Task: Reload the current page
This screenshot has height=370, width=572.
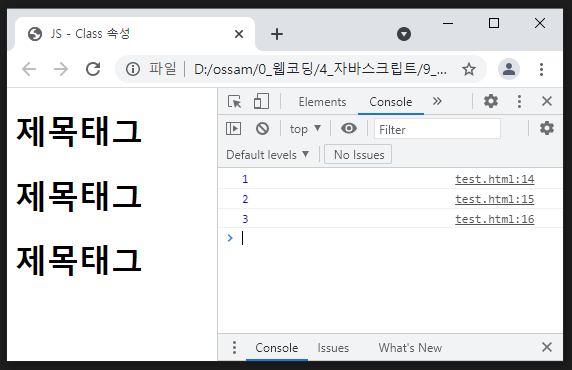Action: tap(93, 69)
